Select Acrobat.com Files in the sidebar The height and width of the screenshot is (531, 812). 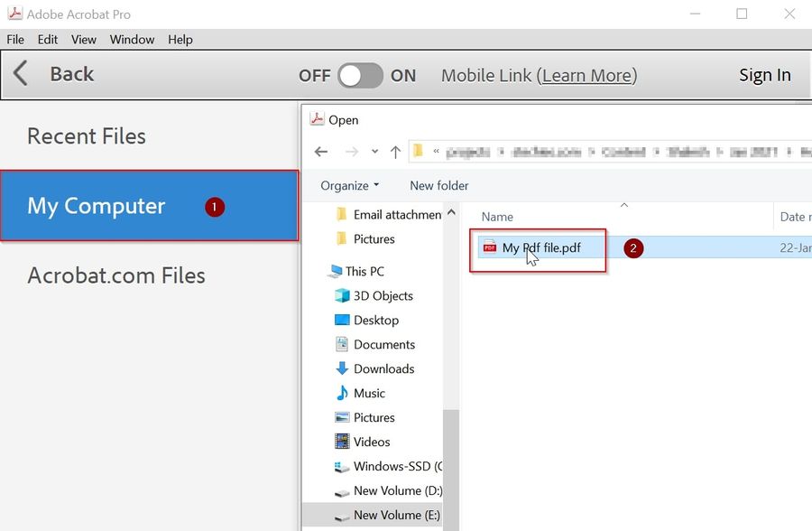click(x=116, y=275)
